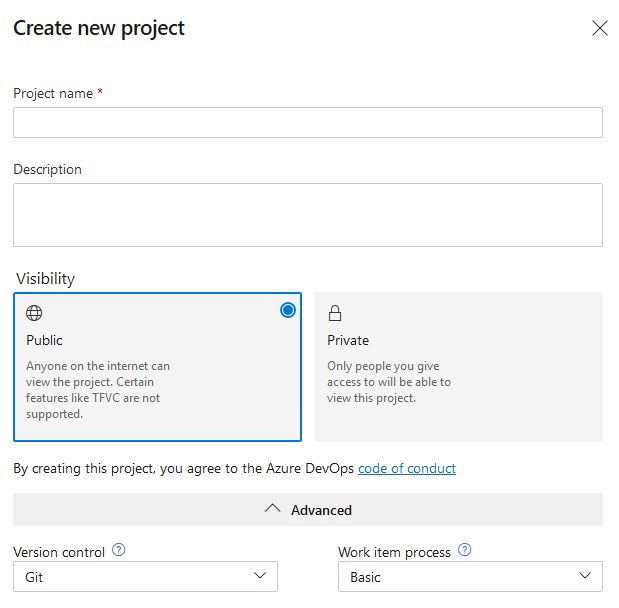Viewport: 619px width, 608px height.
Task: Click the Project name label
Action: click(x=53, y=93)
